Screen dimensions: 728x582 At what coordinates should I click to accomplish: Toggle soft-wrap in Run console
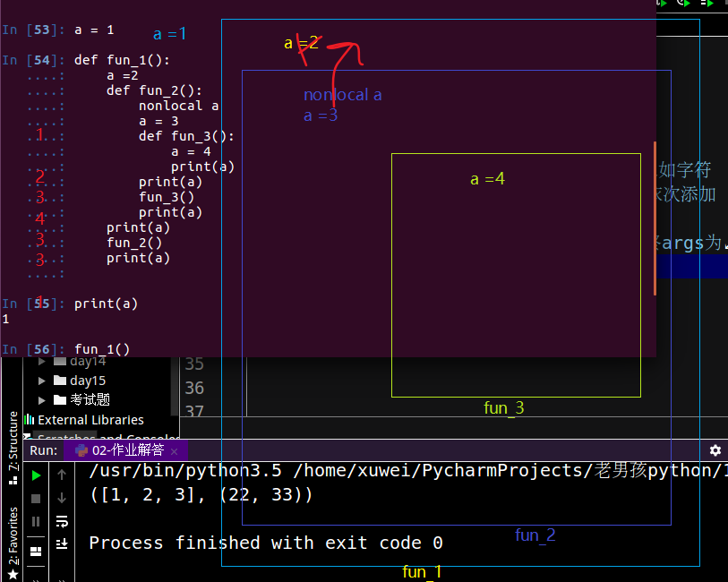click(x=62, y=521)
